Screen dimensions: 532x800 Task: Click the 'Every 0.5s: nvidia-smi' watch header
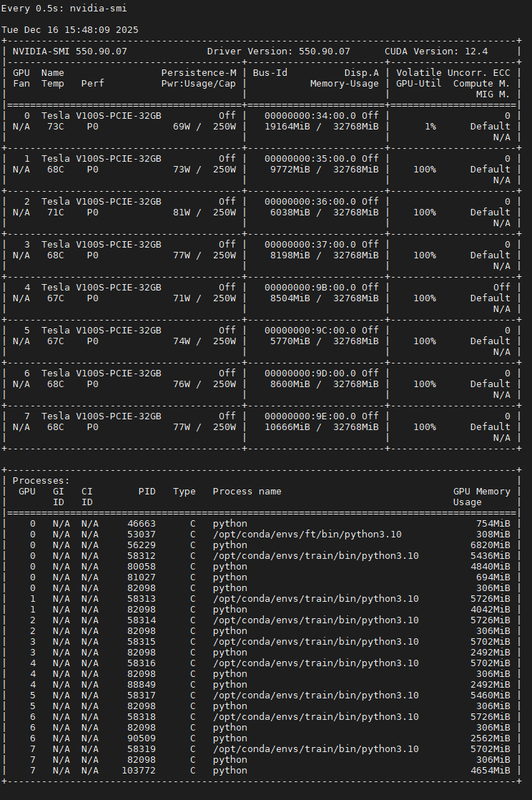(64, 9)
